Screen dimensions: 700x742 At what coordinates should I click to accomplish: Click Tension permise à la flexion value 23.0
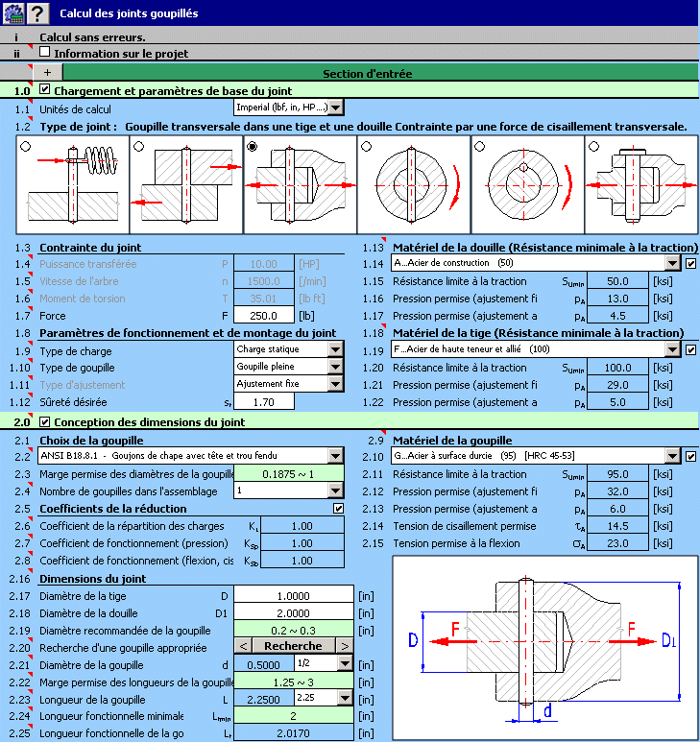pyautogui.click(x=617, y=543)
